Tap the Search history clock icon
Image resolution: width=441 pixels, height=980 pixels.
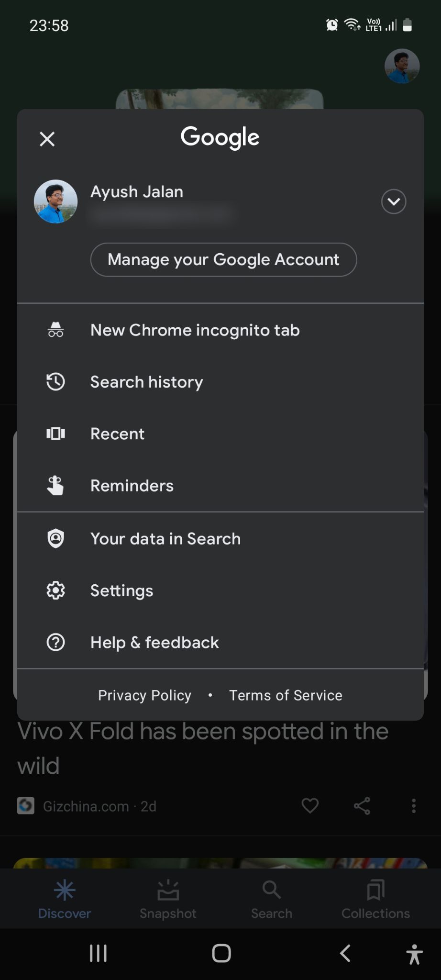[55, 382]
